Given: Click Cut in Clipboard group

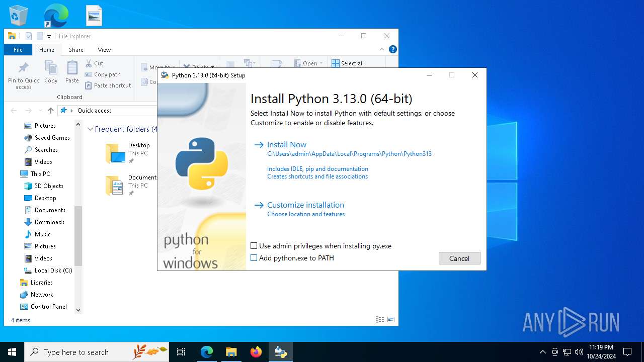Looking at the screenshot, I should [94, 63].
